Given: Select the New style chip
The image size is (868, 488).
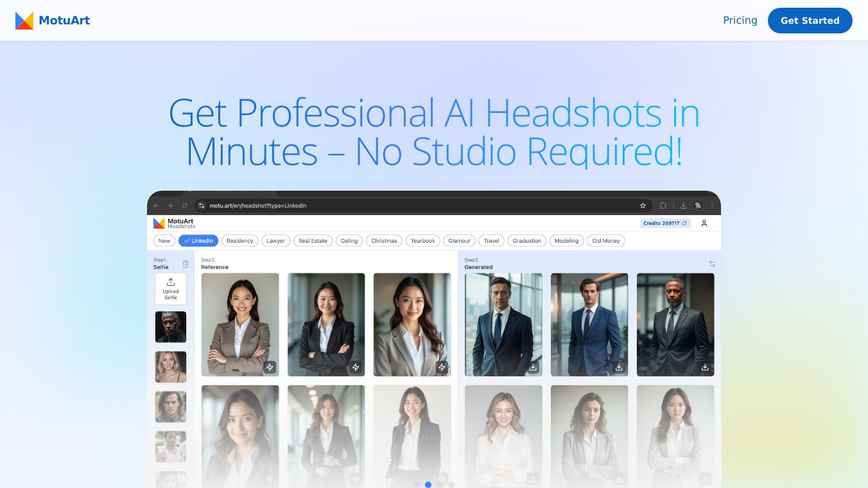Looking at the screenshot, I should (164, 241).
